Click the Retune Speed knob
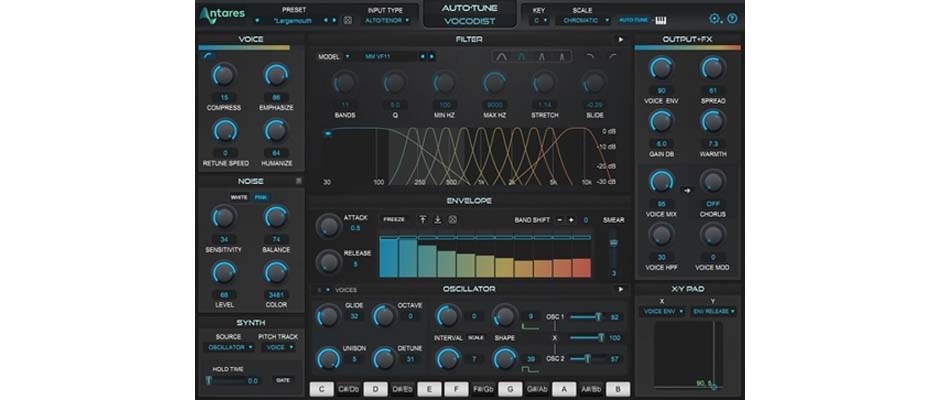The image size is (940, 400). point(225,131)
